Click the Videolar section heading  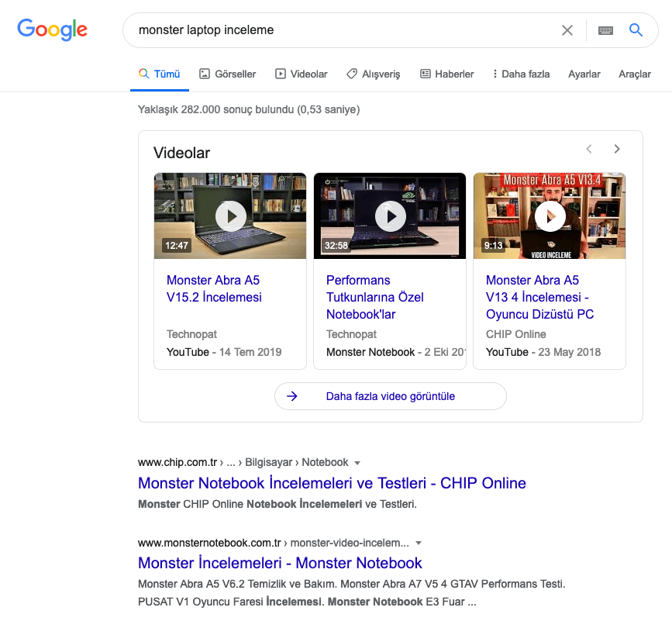pyautogui.click(x=181, y=153)
